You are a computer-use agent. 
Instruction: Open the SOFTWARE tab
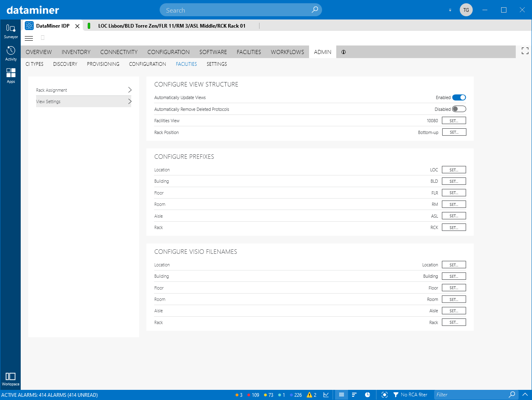[213, 52]
